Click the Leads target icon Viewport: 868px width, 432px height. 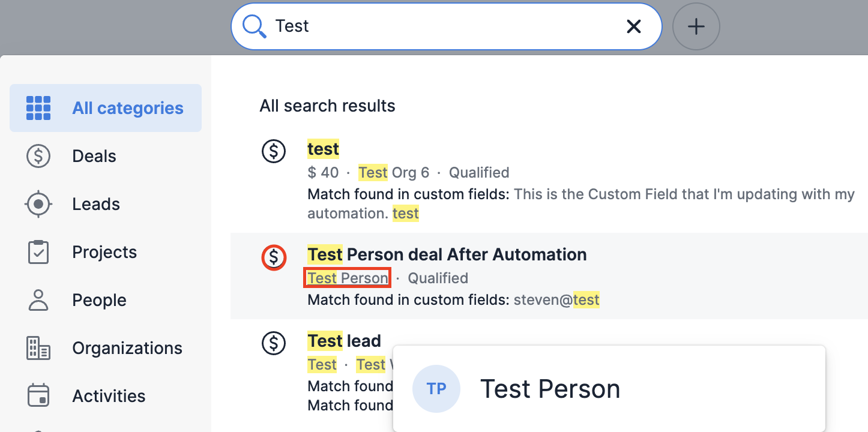(38, 204)
